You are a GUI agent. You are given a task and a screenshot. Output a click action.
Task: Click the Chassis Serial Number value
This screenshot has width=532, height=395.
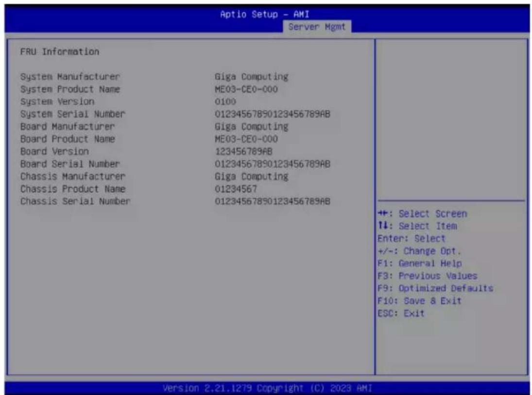pos(273,201)
